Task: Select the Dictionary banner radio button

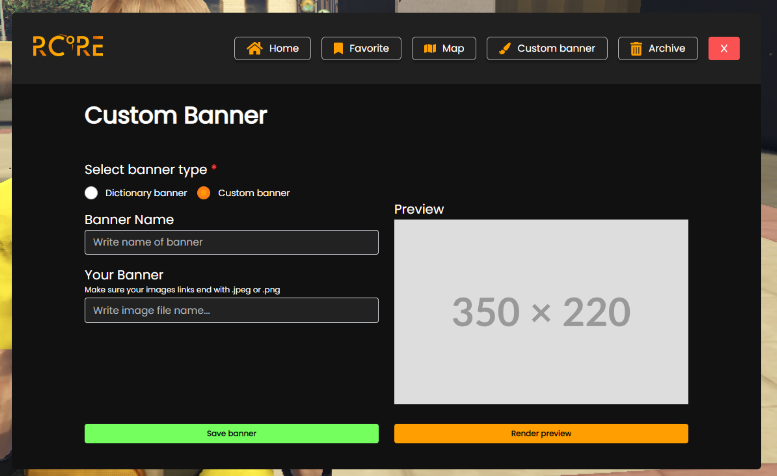Action: click(x=91, y=193)
